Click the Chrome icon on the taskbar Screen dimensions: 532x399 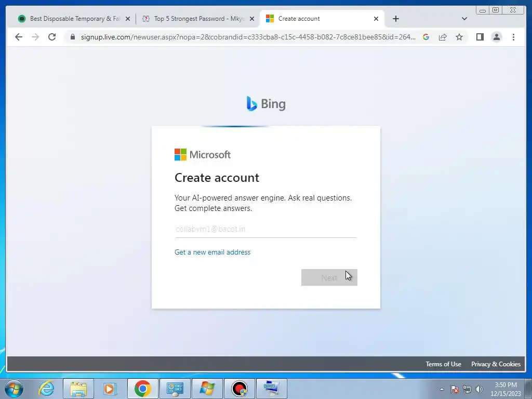(142, 389)
